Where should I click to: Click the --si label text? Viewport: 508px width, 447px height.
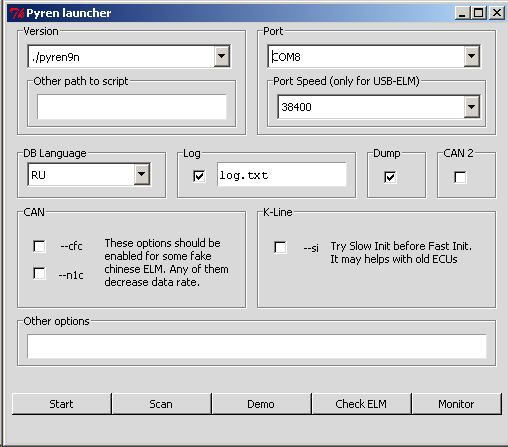pyautogui.click(x=311, y=248)
